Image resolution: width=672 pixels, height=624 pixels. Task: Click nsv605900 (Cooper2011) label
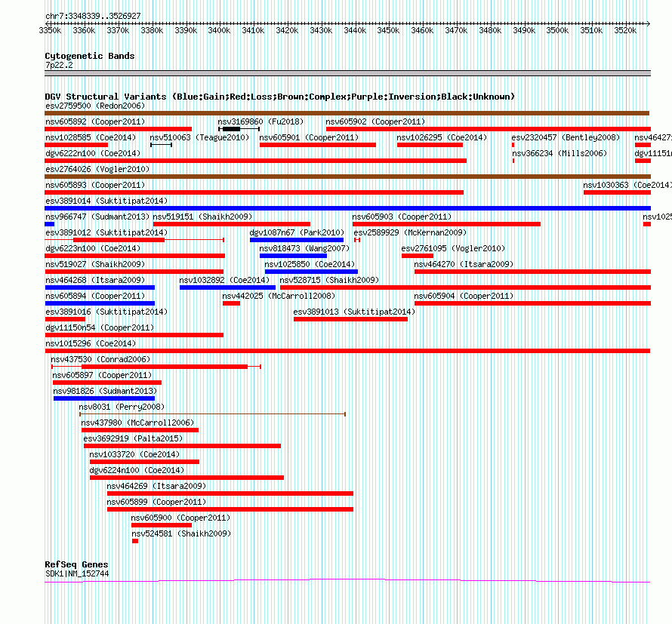(180, 518)
